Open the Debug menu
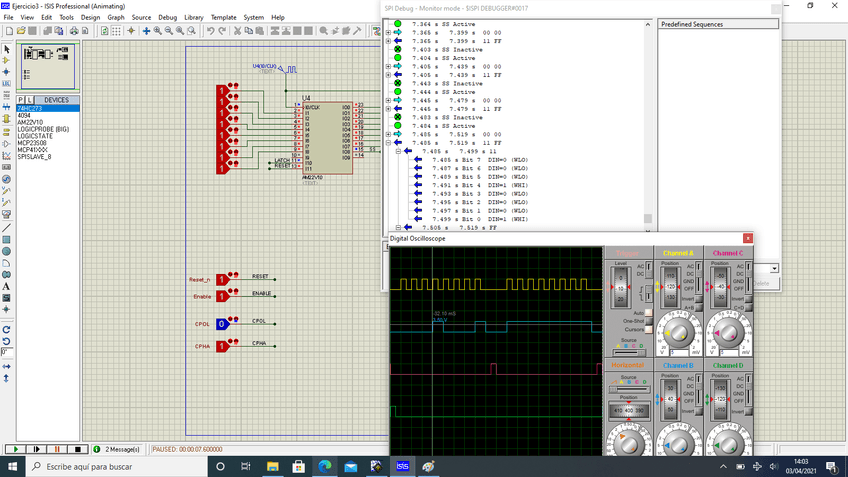Screen dimensions: 848x477 [x=167, y=17]
